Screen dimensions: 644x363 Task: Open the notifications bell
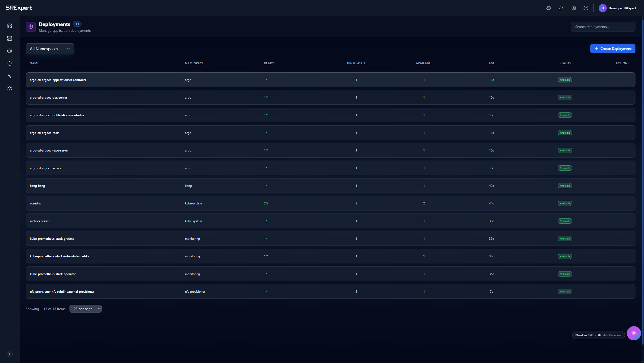561,8
